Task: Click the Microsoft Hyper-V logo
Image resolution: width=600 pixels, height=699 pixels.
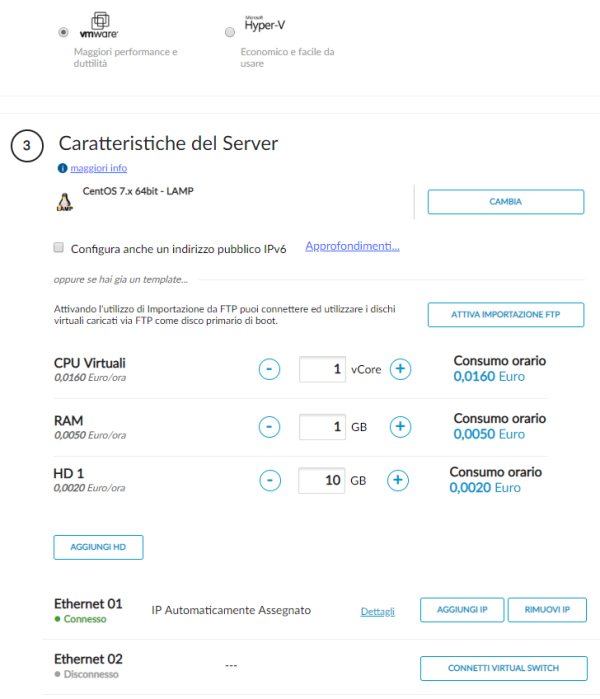Action: point(264,24)
